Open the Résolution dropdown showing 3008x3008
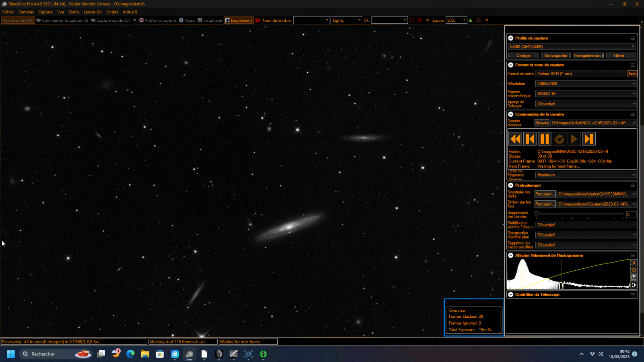This screenshot has width=644, height=362. tap(586, 84)
